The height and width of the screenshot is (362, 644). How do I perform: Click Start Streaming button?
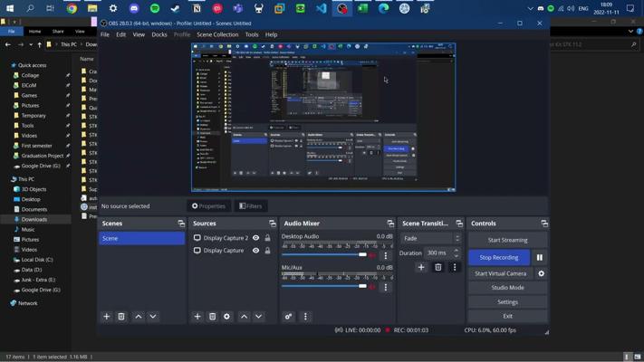pos(507,240)
